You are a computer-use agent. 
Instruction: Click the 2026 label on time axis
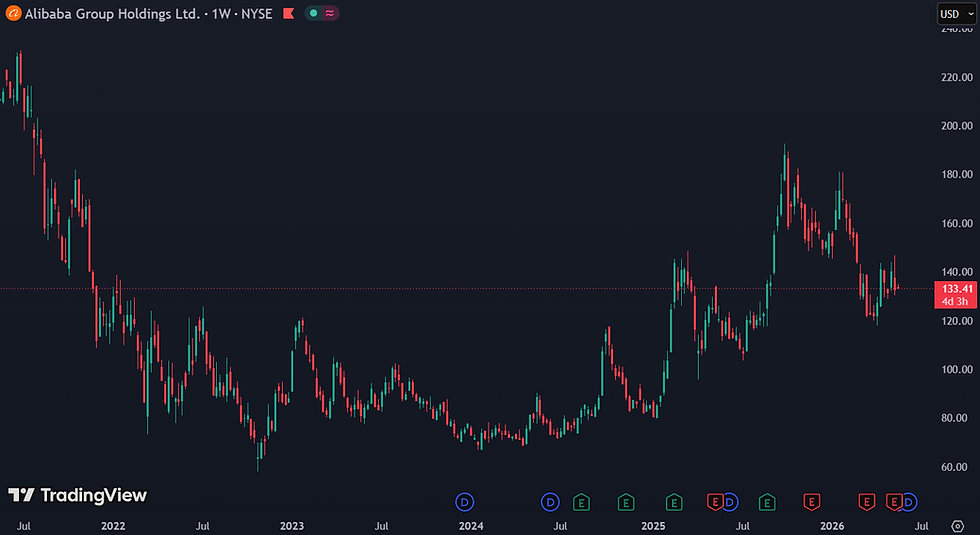[832, 526]
